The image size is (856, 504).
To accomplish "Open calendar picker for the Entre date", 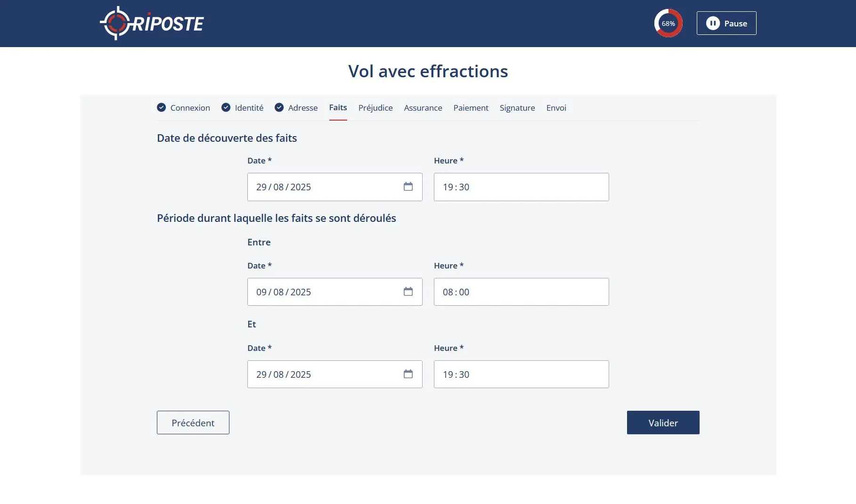I will pos(408,292).
